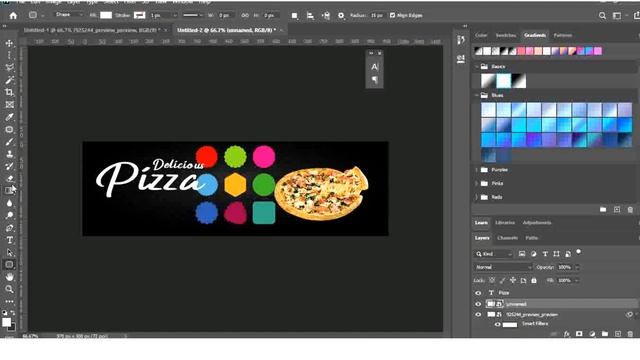Open path alignment options
The image size is (640, 360).
pos(310,16)
